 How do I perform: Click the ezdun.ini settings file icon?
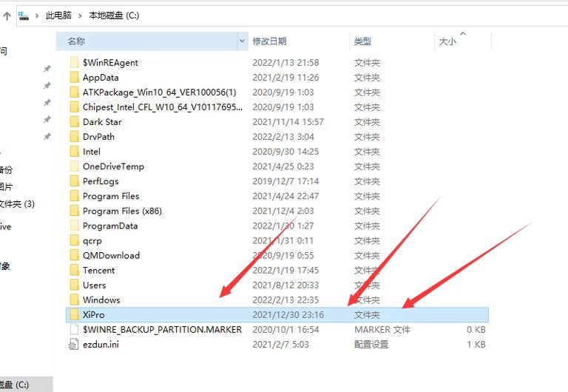pyautogui.click(x=74, y=344)
